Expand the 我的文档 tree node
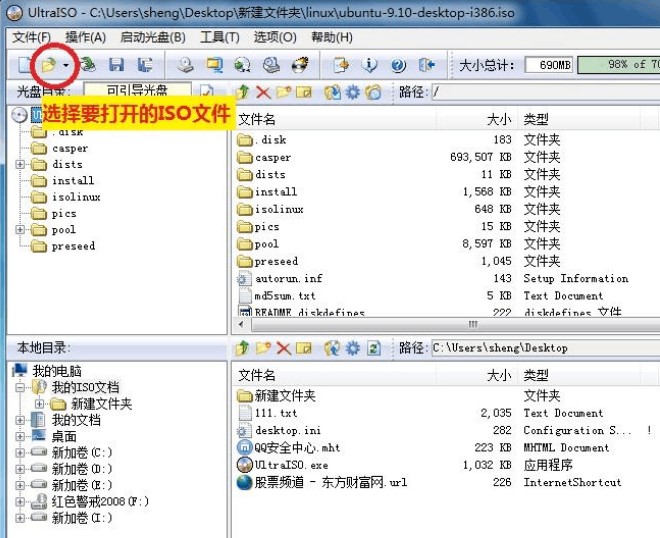The height and width of the screenshot is (538, 660). tap(20, 420)
